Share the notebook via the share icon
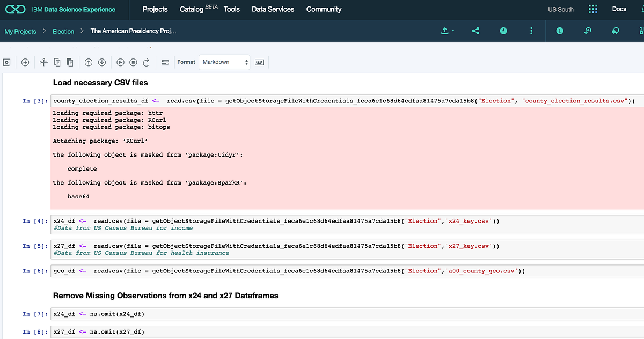This screenshot has height=339, width=644. tap(475, 31)
